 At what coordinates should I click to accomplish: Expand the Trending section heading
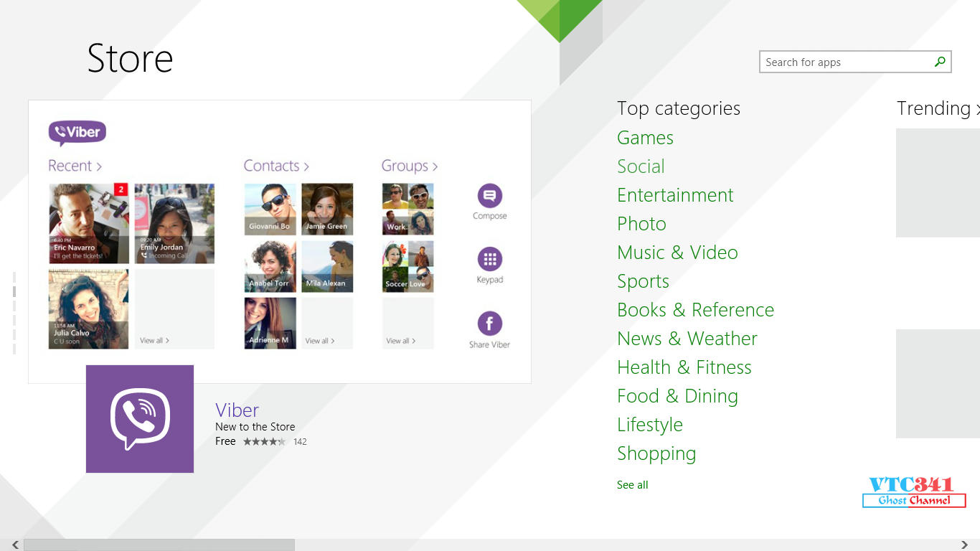(x=938, y=108)
